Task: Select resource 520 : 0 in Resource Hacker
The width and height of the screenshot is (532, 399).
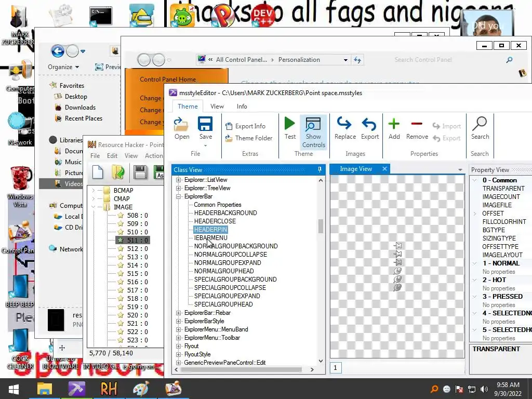Action: 137,315
